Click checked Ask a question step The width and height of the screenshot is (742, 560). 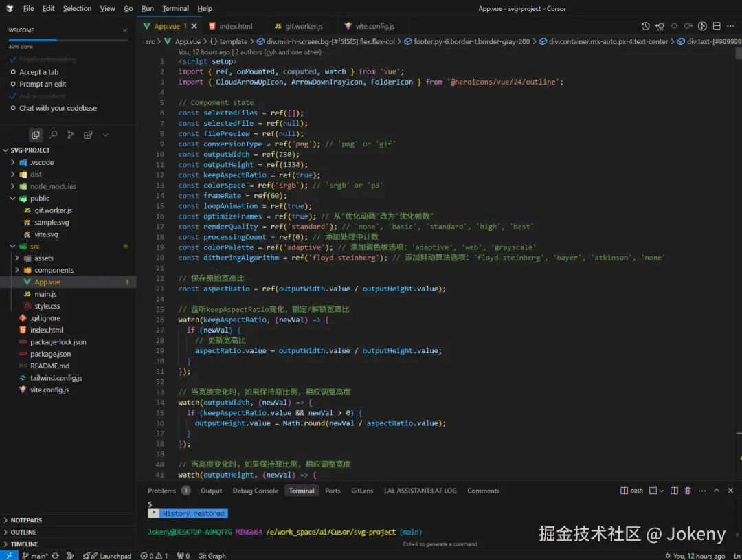(42, 96)
